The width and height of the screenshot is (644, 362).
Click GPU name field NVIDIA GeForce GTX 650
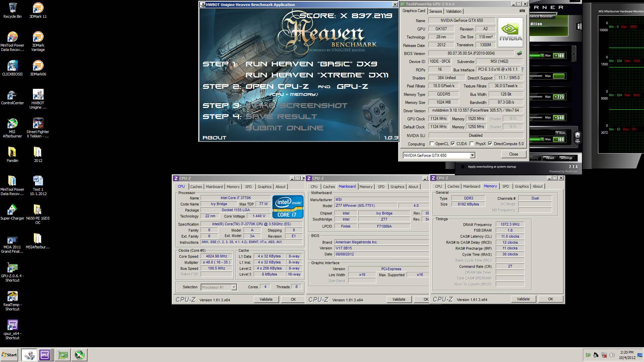pos(462,20)
